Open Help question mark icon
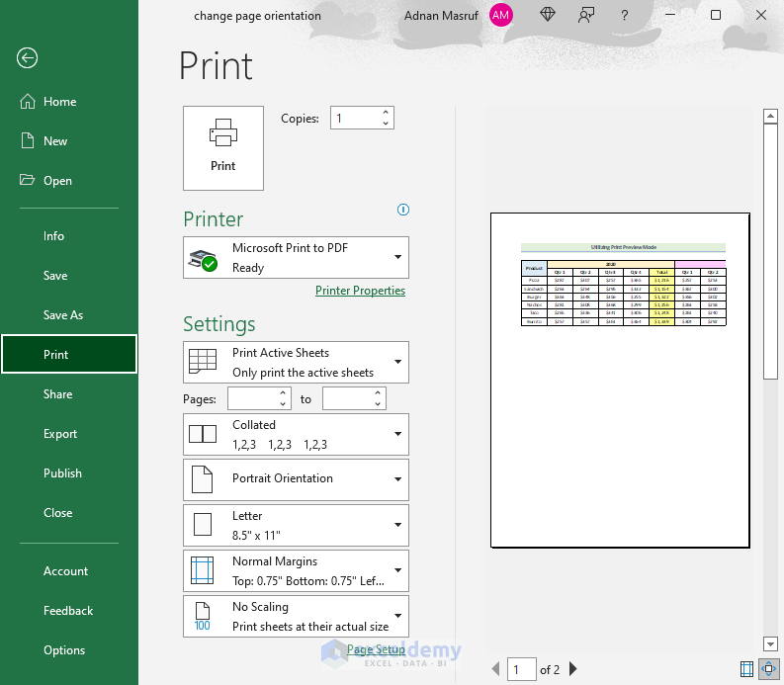The height and width of the screenshot is (685, 784). (x=624, y=16)
